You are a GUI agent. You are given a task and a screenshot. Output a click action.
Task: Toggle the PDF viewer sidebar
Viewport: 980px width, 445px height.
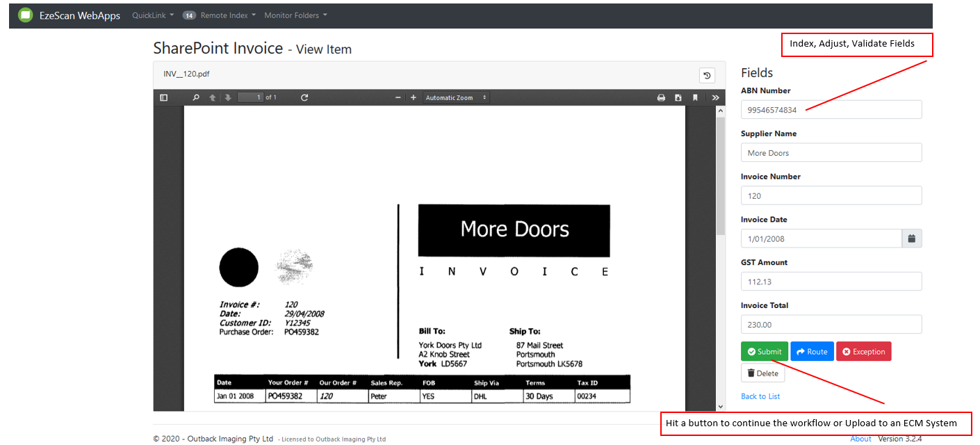tap(164, 98)
